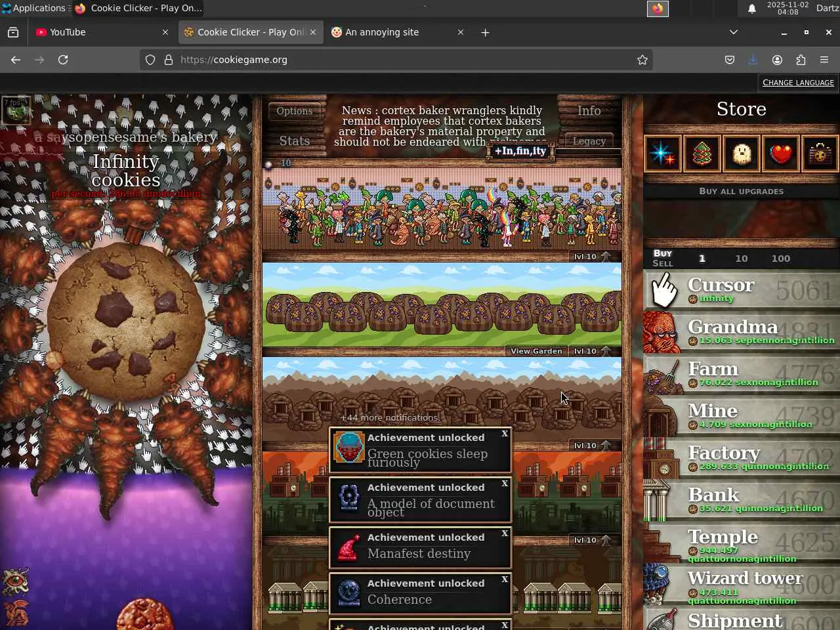Level up the Mine row lvl 10
The width and height of the screenshot is (840, 630).
pos(592,446)
